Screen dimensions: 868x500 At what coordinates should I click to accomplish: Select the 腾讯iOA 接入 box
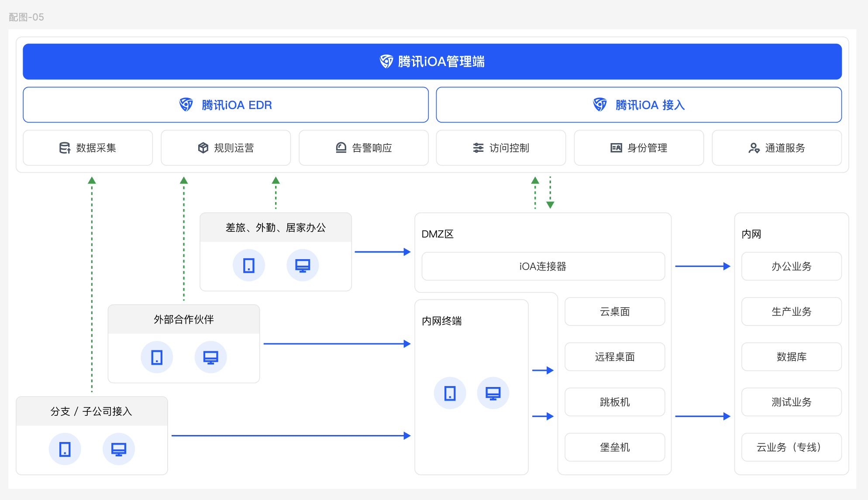[x=639, y=105]
